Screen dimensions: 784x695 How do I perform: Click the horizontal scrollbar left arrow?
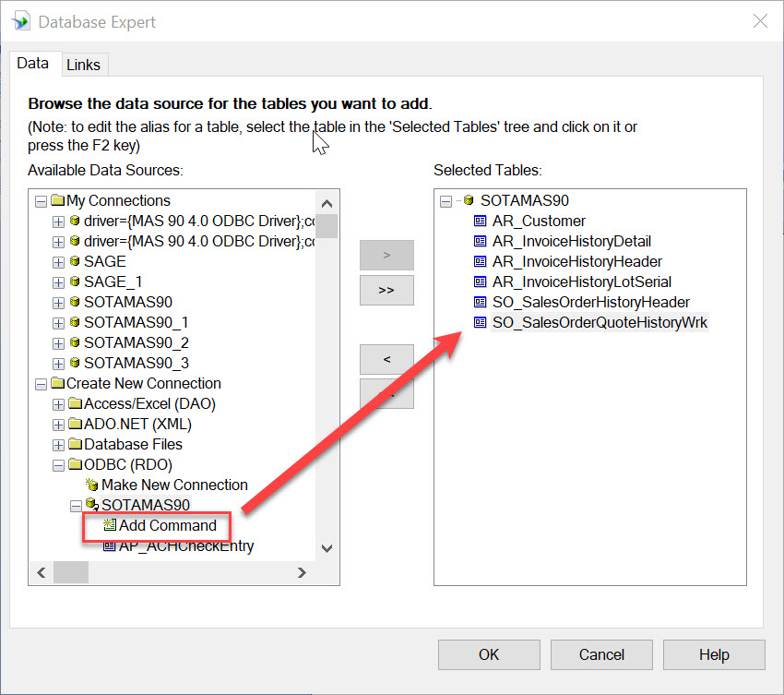point(42,572)
